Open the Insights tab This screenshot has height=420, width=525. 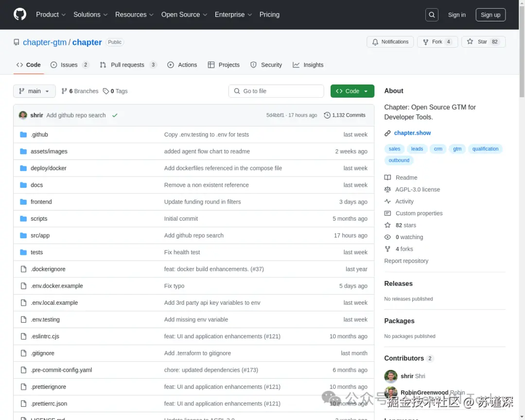pos(308,65)
